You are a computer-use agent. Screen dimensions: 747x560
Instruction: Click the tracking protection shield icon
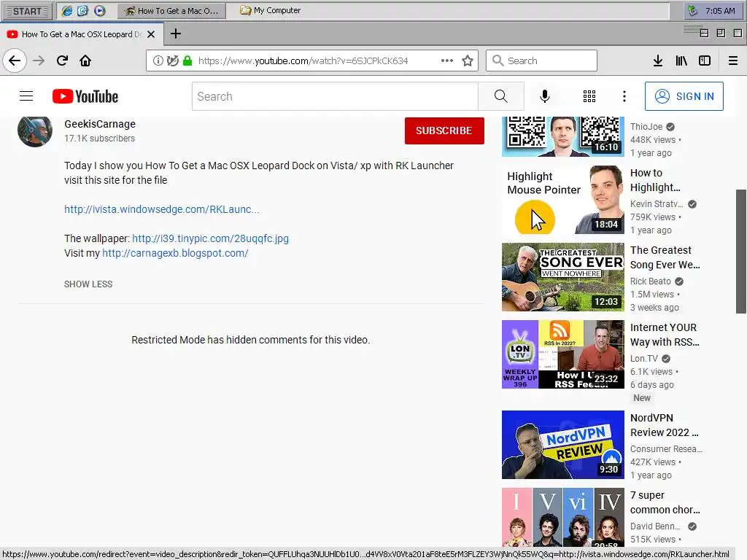tap(172, 61)
